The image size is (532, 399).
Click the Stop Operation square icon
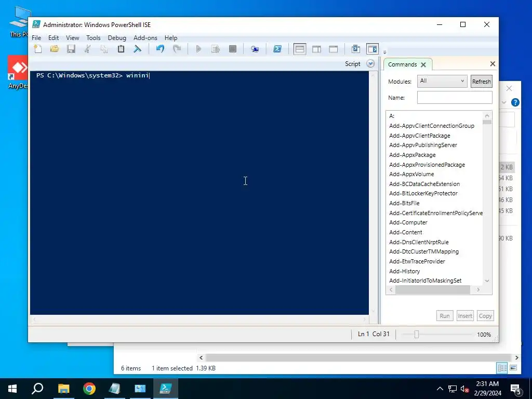click(x=232, y=49)
